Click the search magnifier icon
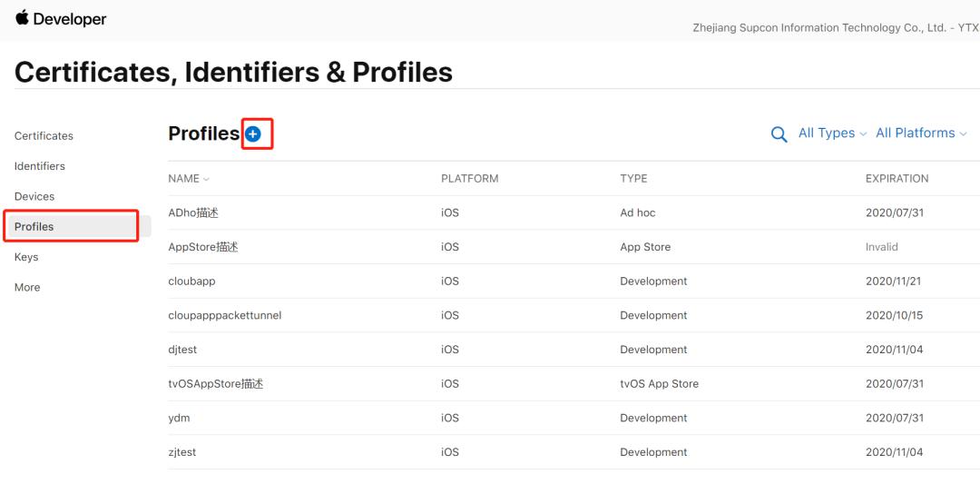Viewport: 980px width, 494px height. (x=779, y=134)
